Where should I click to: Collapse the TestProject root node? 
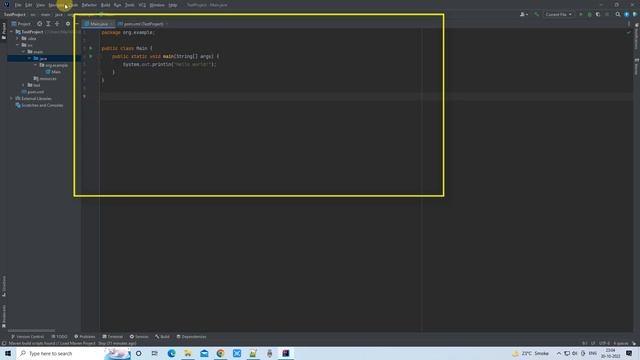pos(12,32)
